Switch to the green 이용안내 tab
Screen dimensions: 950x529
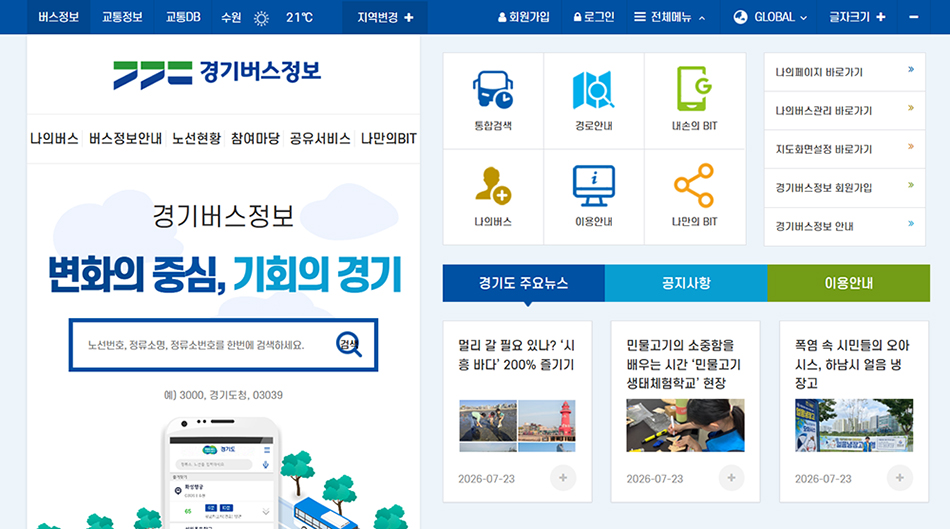pyautogui.click(x=848, y=283)
